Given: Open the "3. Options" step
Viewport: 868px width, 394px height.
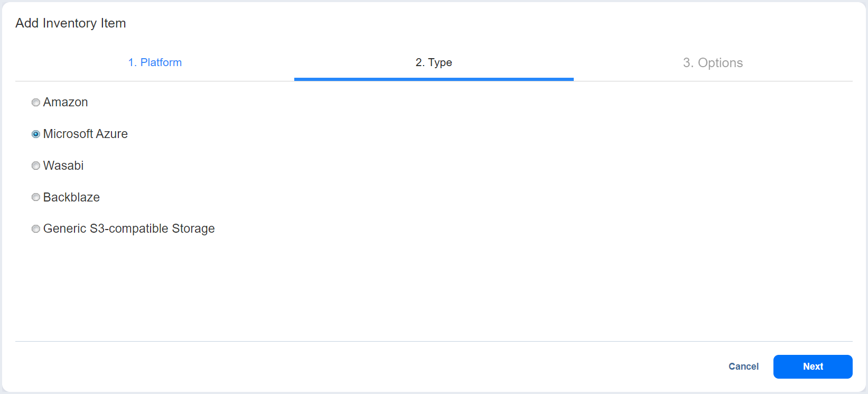Looking at the screenshot, I should click(713, 62).
